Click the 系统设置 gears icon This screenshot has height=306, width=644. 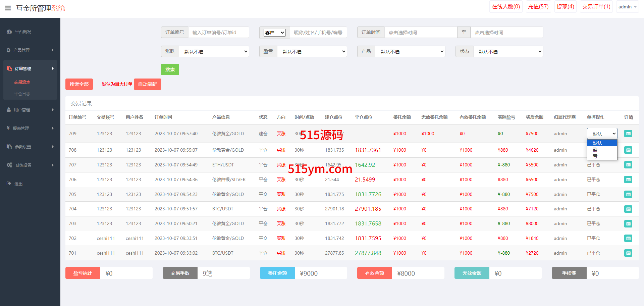[9, 165]
